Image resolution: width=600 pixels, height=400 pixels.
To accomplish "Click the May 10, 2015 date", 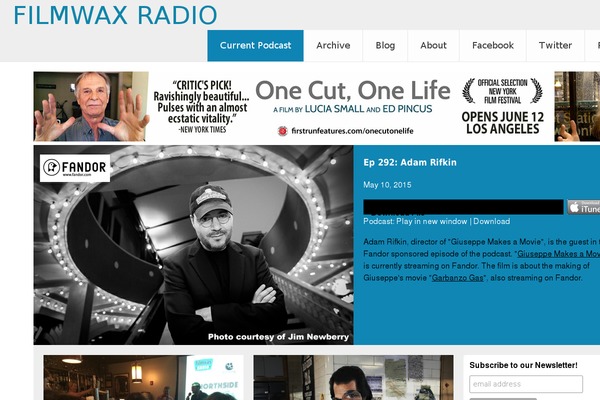I will pos(387,185).
